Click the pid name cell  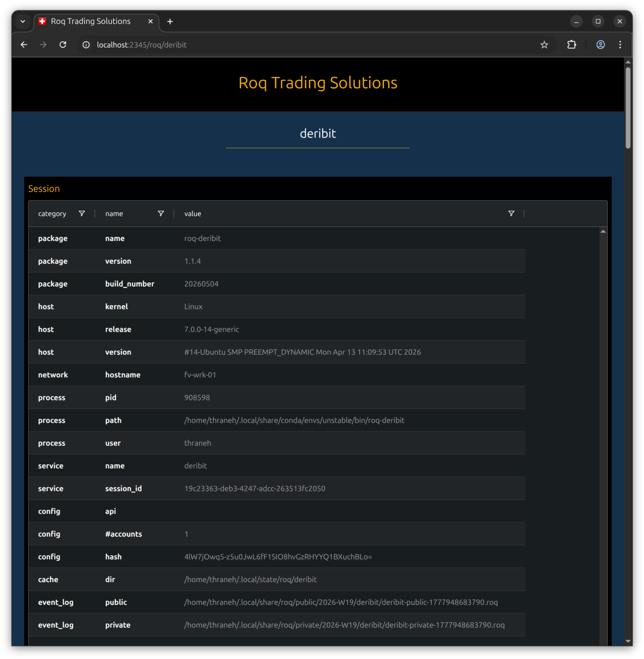tap(110, 398)
